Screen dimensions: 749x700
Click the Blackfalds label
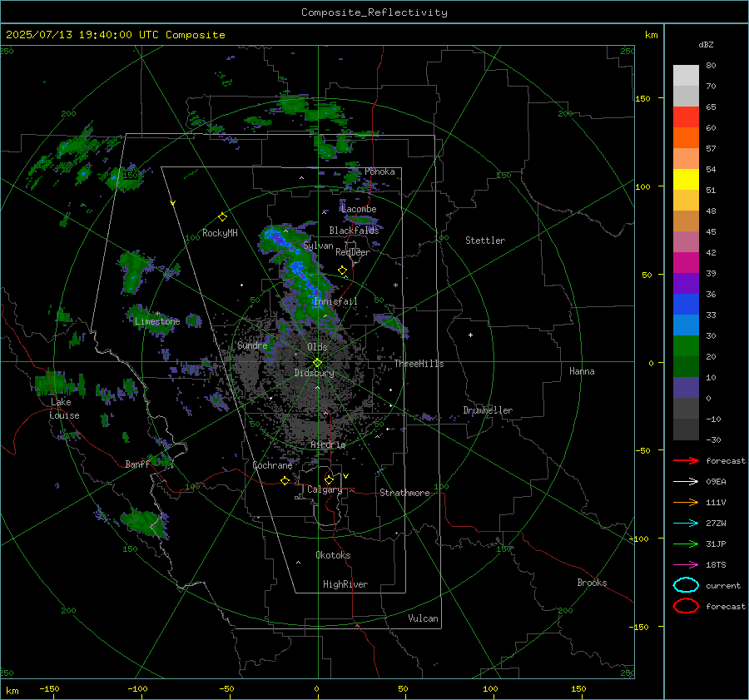tap(354, 231)
